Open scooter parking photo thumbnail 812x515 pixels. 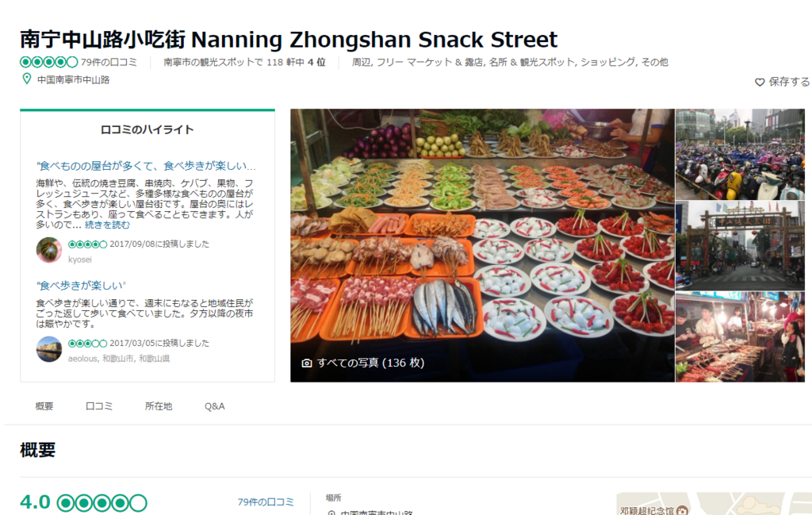pyautogui.click(x=740, y=155)
